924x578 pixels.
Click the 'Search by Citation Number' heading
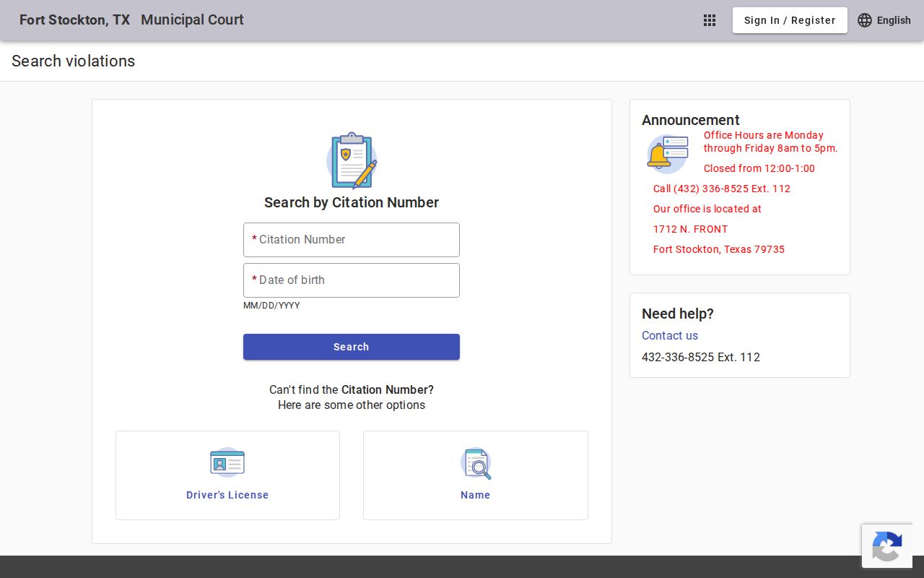tap(352, 202)
